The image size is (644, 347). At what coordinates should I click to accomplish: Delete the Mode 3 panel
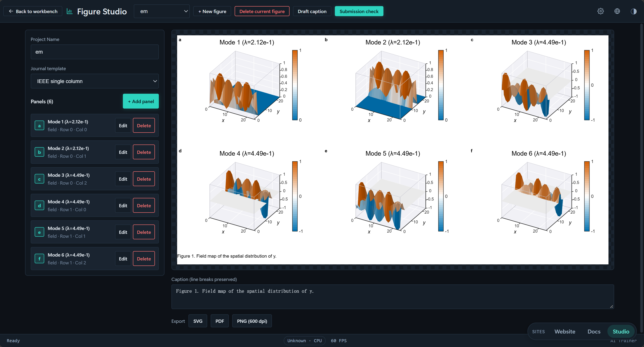tap(144, 179)
